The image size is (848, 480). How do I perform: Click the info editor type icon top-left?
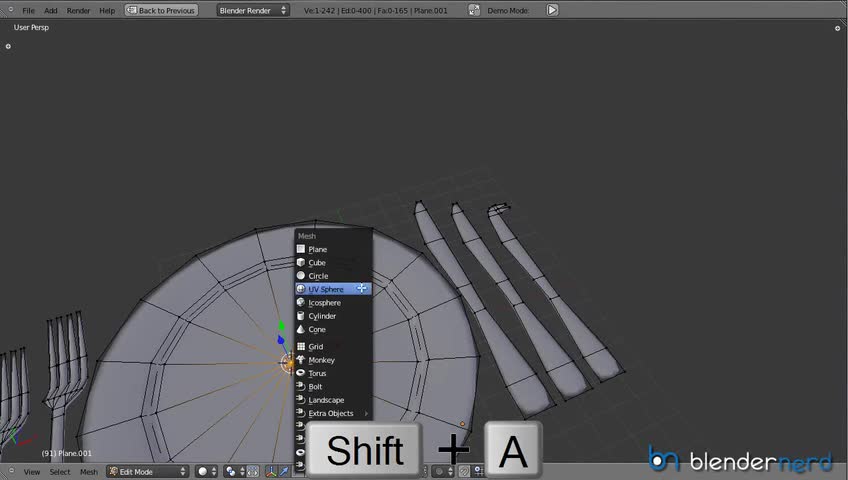coord(11,10)
